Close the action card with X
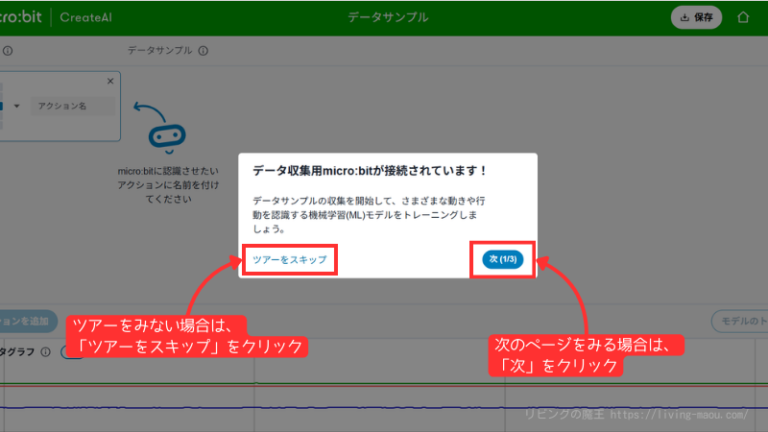The width and height of the screenshot is (768, 432). (x=111, y=79)
